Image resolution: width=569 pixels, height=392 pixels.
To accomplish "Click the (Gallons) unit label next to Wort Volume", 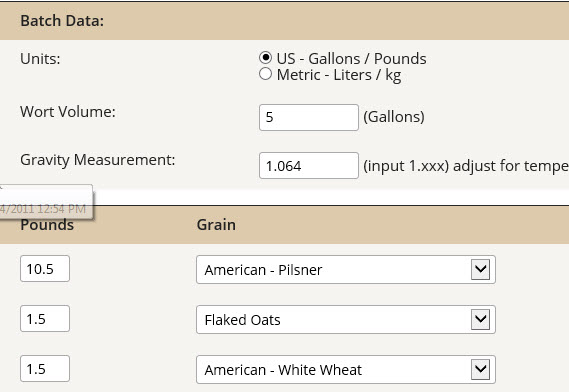I will [394, 117].
